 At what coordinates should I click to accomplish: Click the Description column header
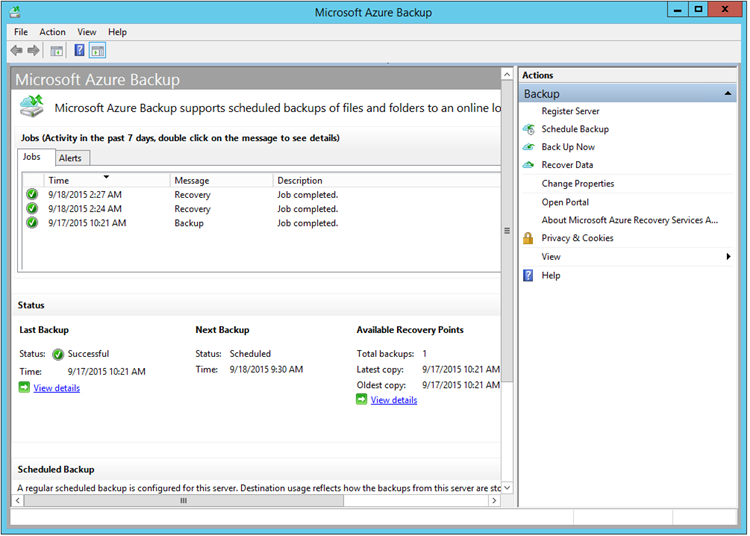tap(386, 180)
